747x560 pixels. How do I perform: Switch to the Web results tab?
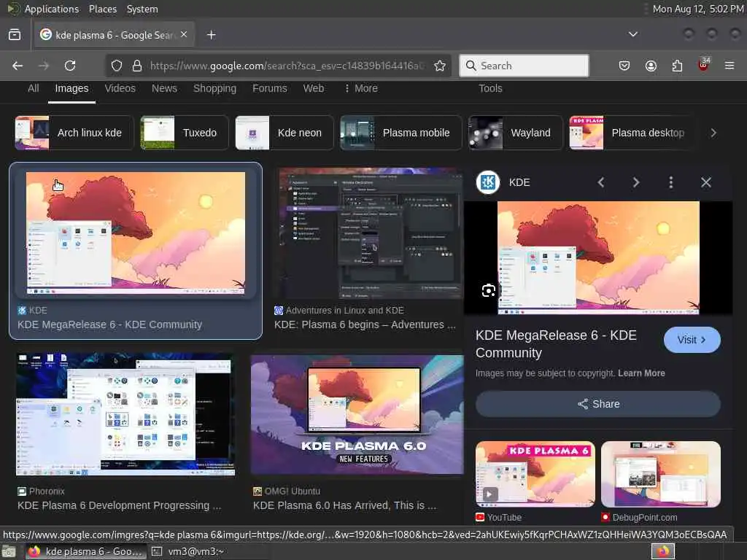click(x=314, y=88)
